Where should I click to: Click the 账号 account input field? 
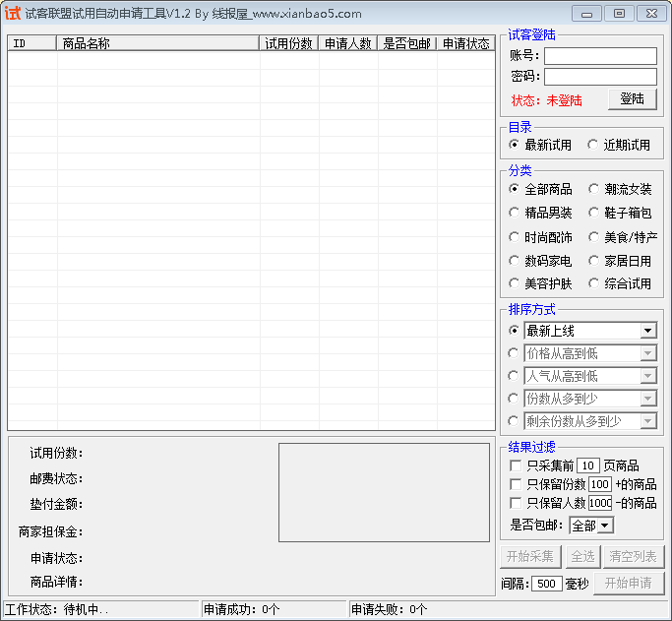coord(600,56)
